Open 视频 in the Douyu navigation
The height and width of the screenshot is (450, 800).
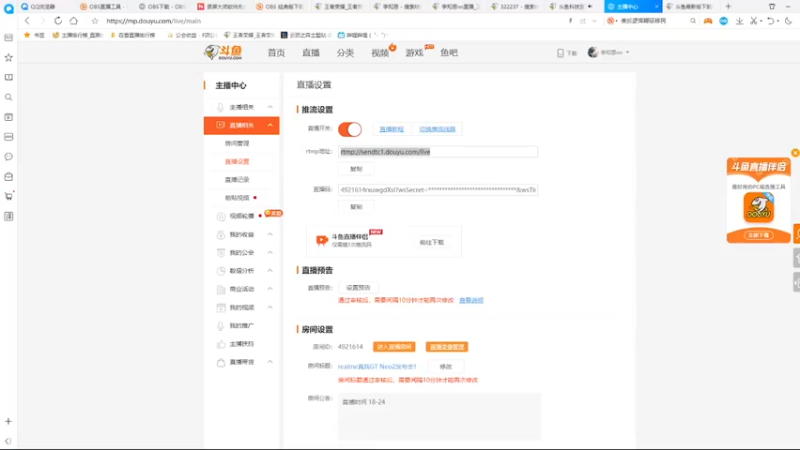point(380,53)
